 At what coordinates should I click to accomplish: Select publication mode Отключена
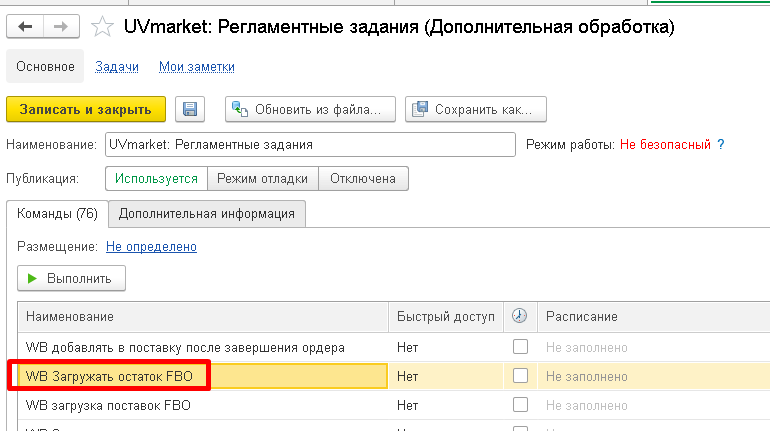pos(363,179)
